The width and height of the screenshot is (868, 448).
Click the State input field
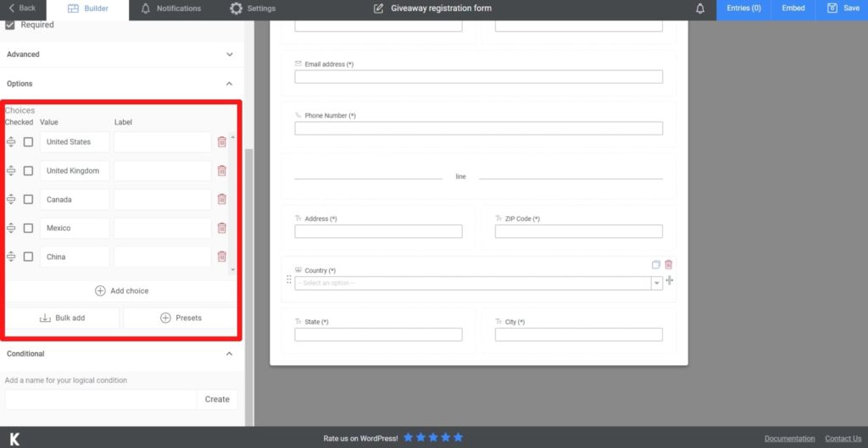(378, 335)
